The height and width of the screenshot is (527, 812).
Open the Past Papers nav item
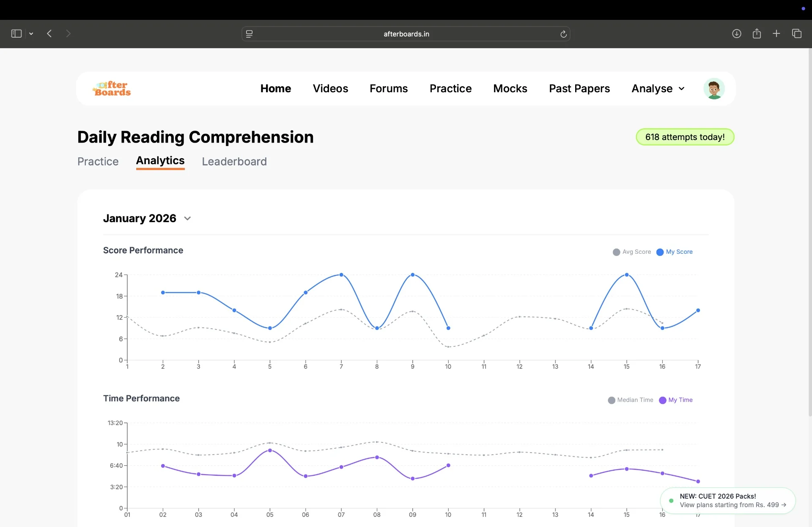pyautogui.click(x=579, y=88)
